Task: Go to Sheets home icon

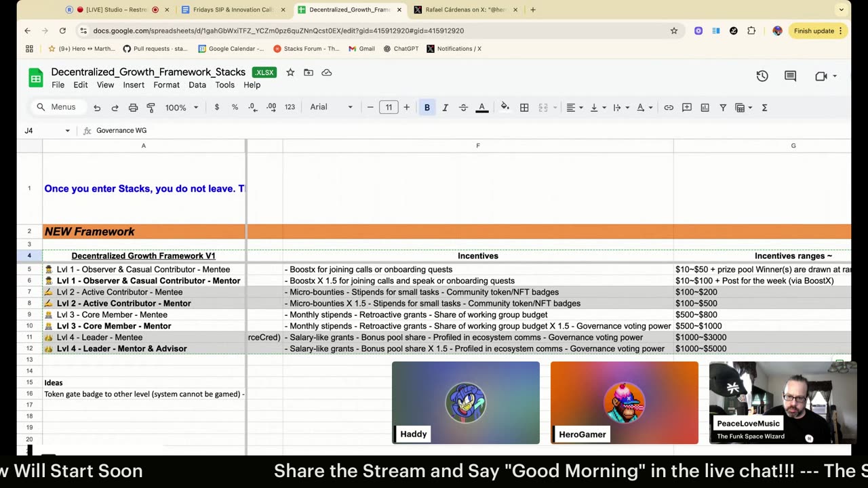Action: [35, 78]
